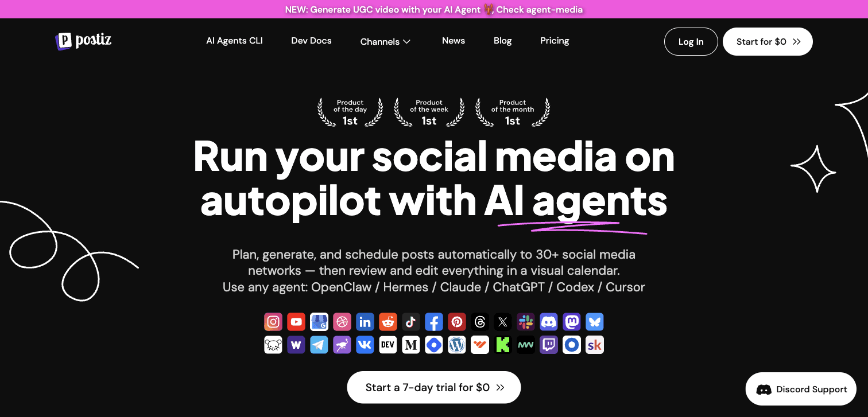
Task: Select the purple W channel icon
Action: click(296, 345)
